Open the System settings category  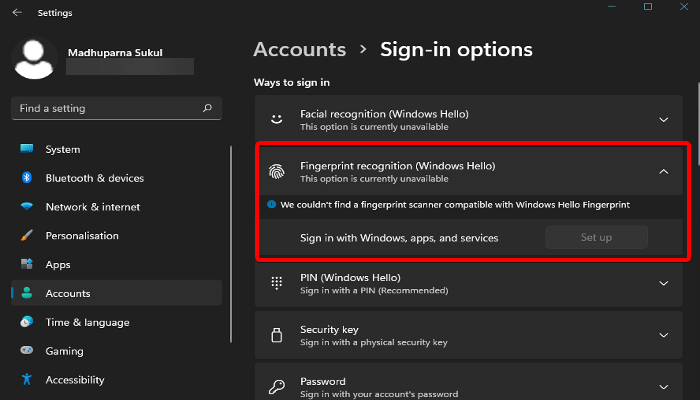click(x=62, y=149)
